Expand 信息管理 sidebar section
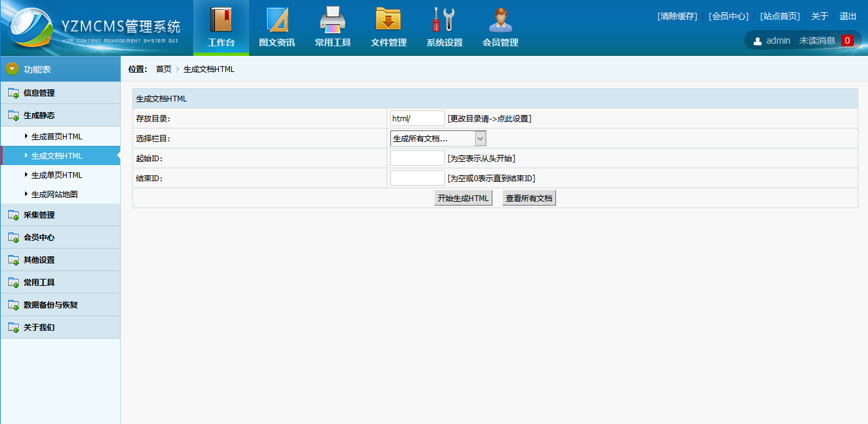This screenshot has height=424, width=868. pos(39,93)
